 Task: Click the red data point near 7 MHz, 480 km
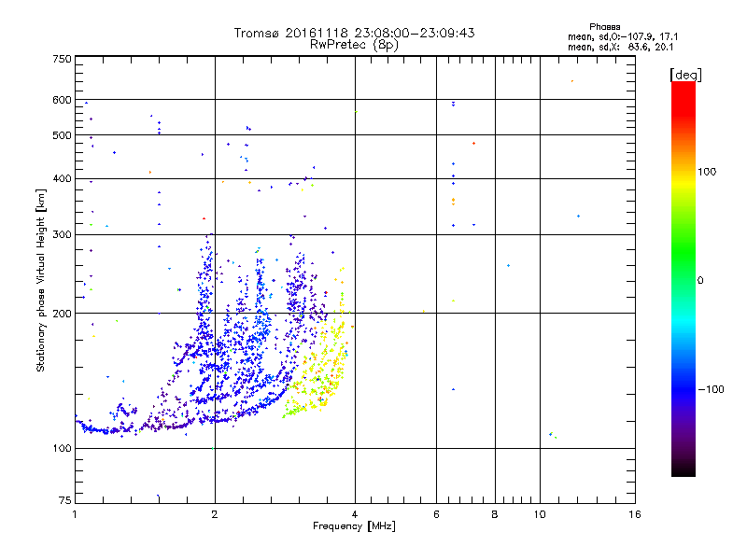click(473, 144)
